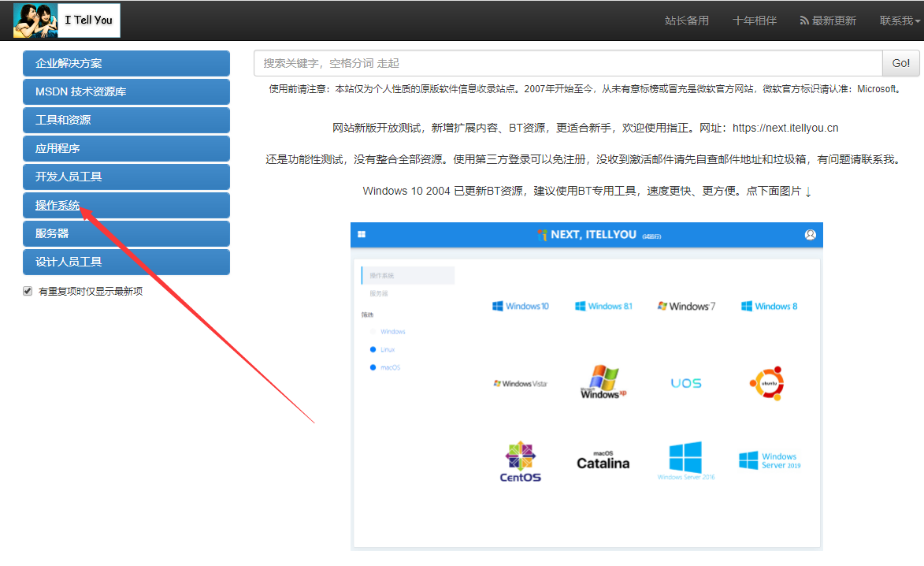Select the Windows 10 icon
Viewport: 924px width, 566px height.
click(521, 306)
